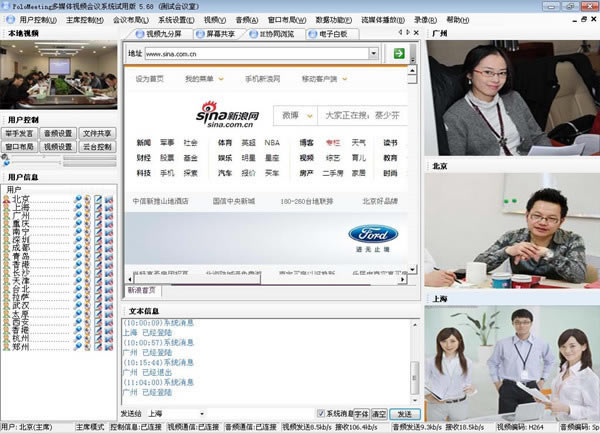Toggle microphone icon in 南宁 user row

click(x=78, y=232)
